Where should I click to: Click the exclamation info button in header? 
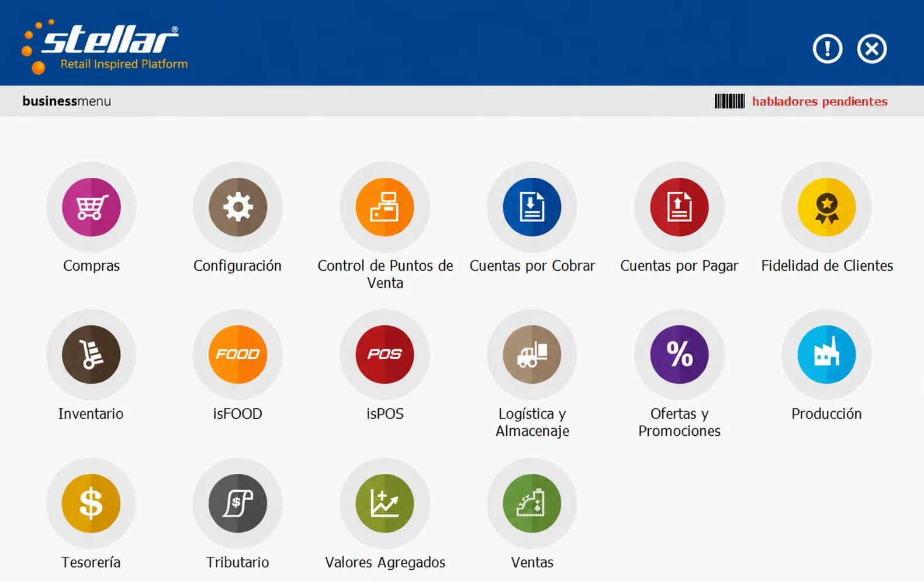828,49
